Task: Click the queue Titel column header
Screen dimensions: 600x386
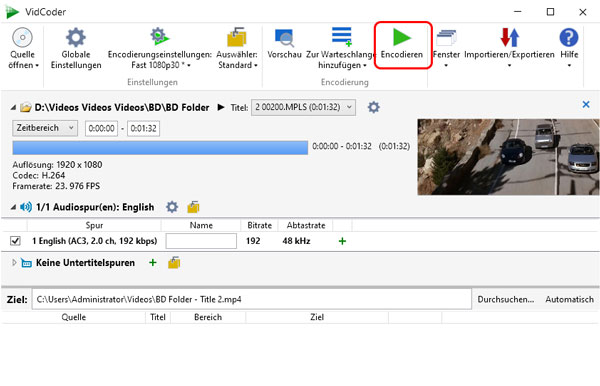Action: click(x=158, y=317)
